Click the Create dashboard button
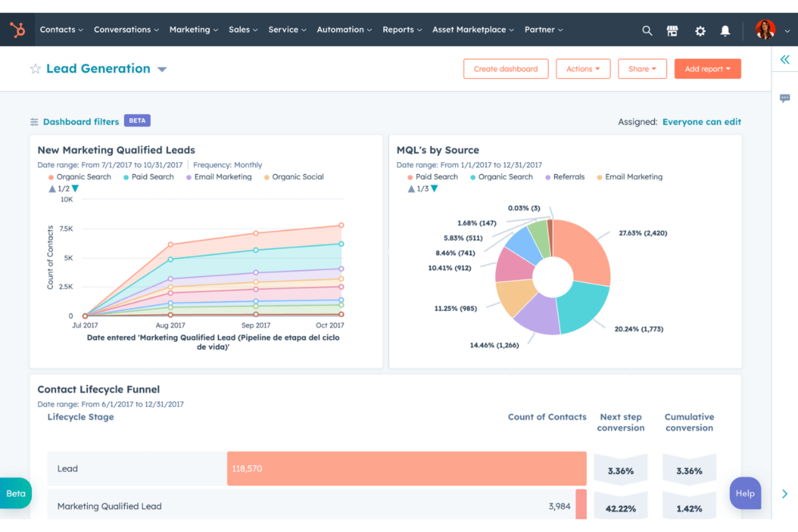The width and height of the screenshot is (798, 532). 505,68
